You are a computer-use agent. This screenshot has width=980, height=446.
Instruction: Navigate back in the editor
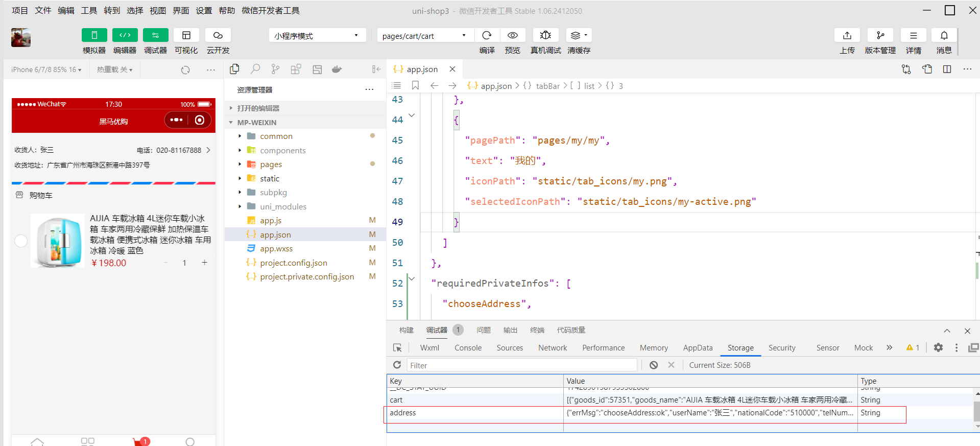coord(434,85)
